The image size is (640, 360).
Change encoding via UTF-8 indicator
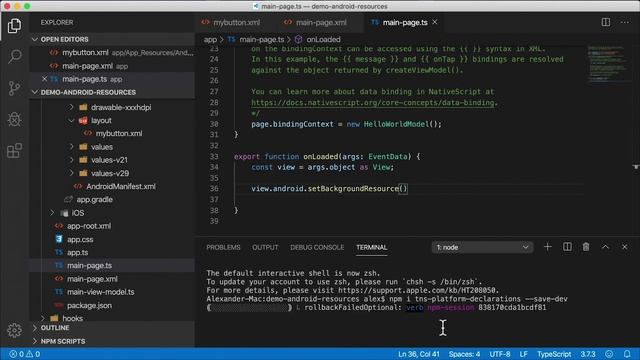[x=500, y=354]
